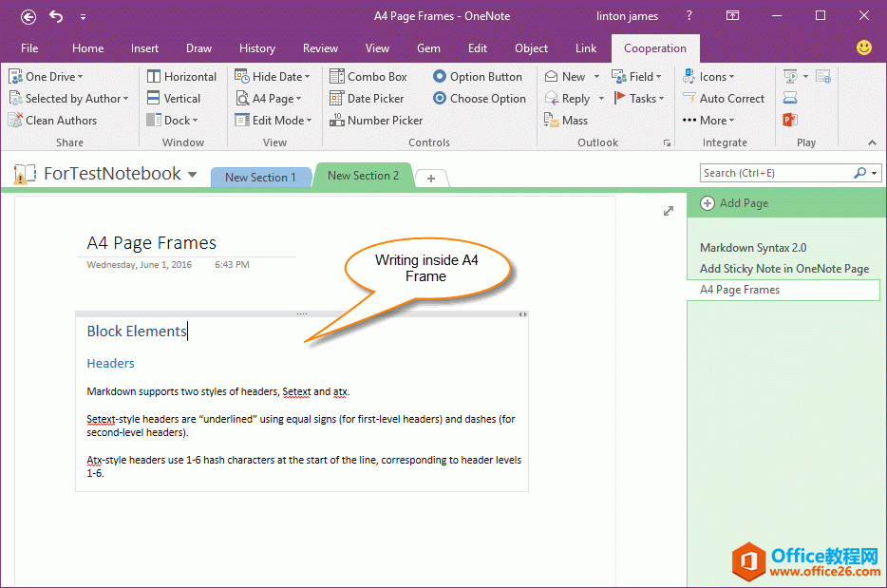The width and height of the screenshot is (887, 588).
Task: Insert a Number Picker control
Action: [x=376, y=121]
